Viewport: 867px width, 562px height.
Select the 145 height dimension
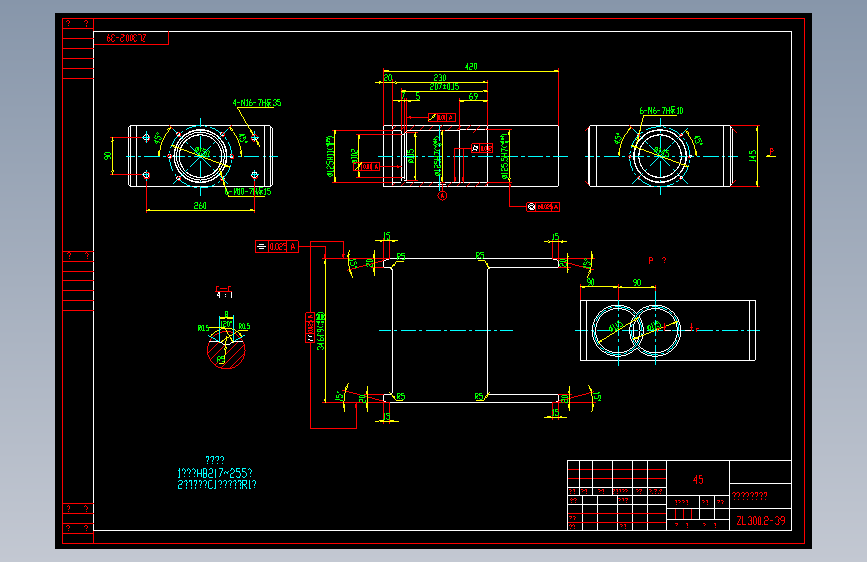(x=753, y=156)
